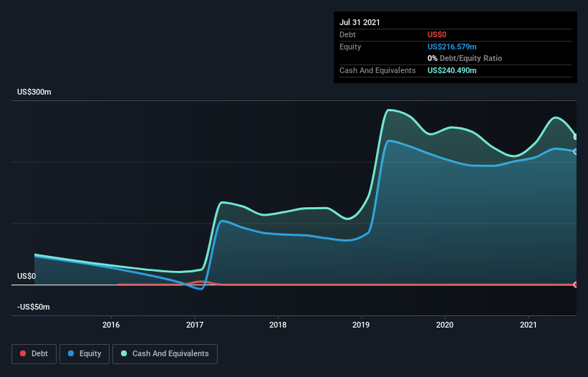Screen dimensions: 588x377
Task: Click the -US$50m y-axis label
Action: tap(34, 307)
